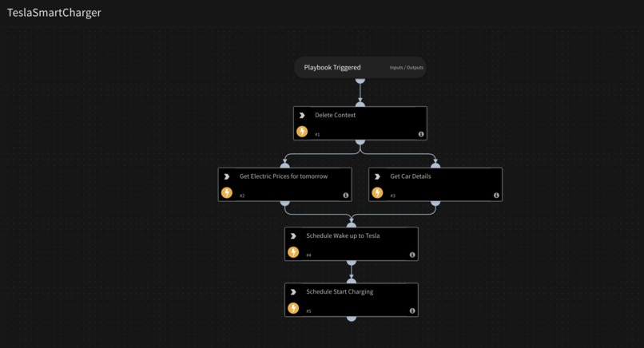Open info icon on Schedule Wake up to Tesla

click(x=412, y=255)
